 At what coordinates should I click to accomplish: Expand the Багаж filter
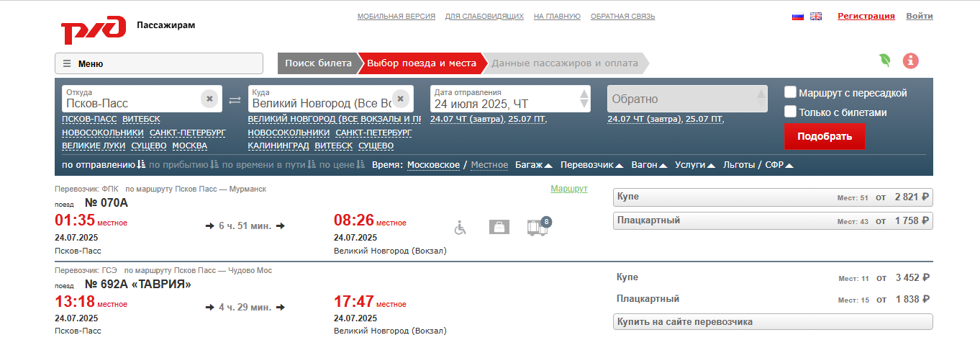tap(533, 165)
